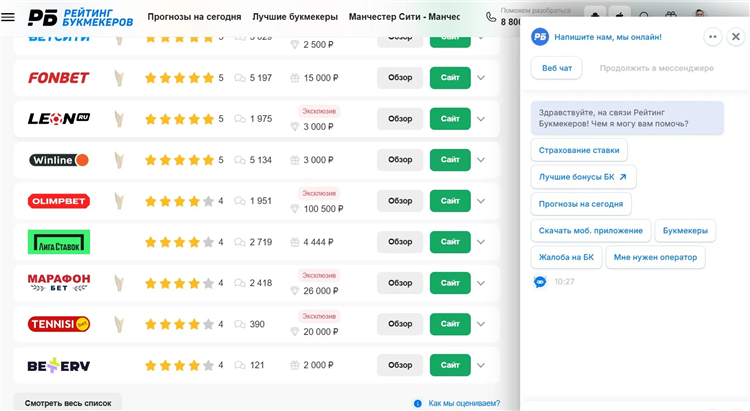Click the blue info icon near Как мы оцениваем
Viewport: 750px width, 411px height.
point(418,403)
